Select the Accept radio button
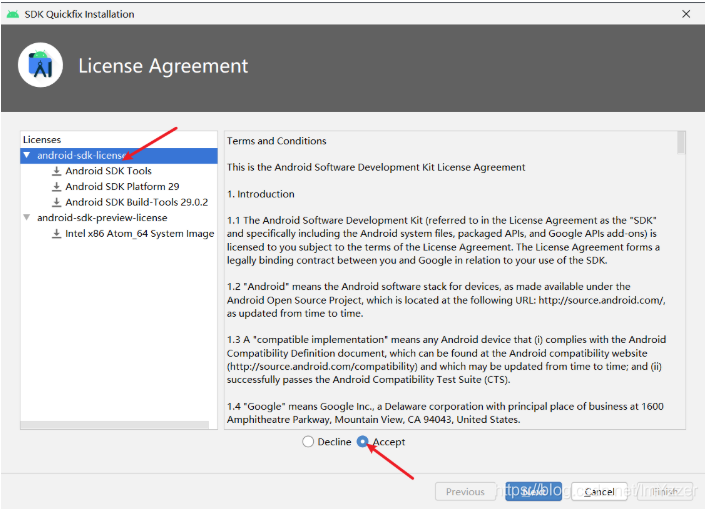 [x=363, y=442]
